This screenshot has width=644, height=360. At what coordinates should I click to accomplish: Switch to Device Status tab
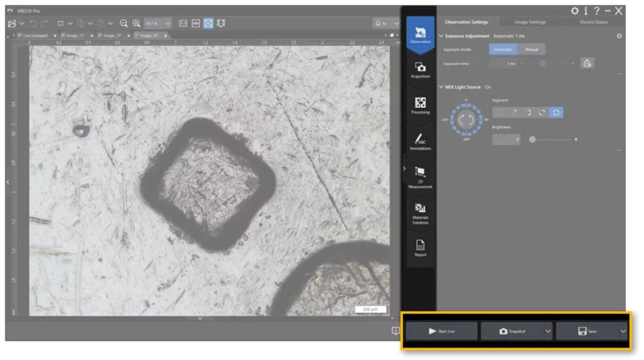tap(593, 22)
